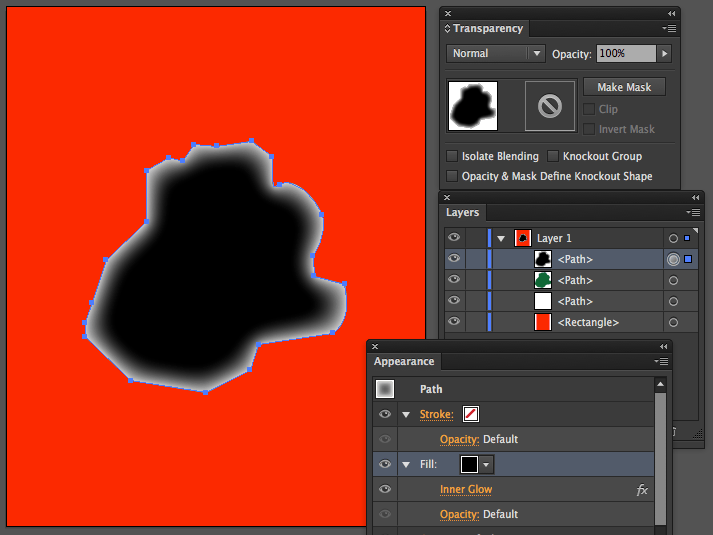Toggle Stroke visibility in Appearance panel
The height and width of the screenshot is (535, 713).
click(385, 414)
